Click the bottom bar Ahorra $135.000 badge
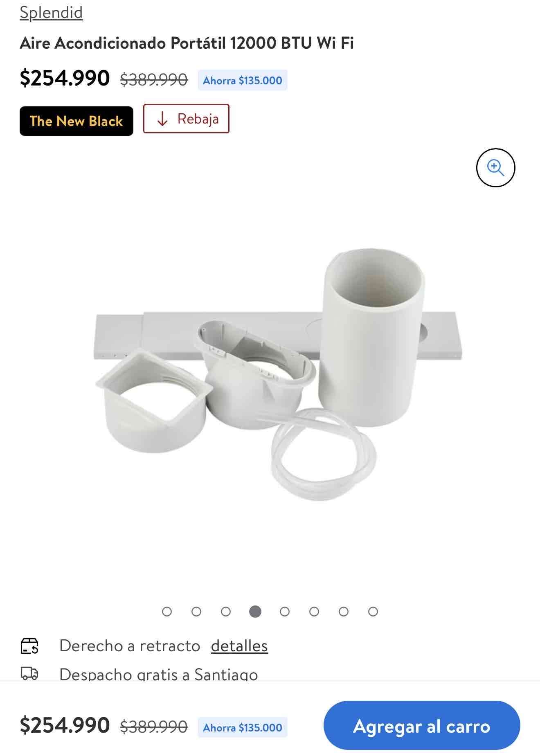Screen dimensions: 540x756 coord(243,727)
